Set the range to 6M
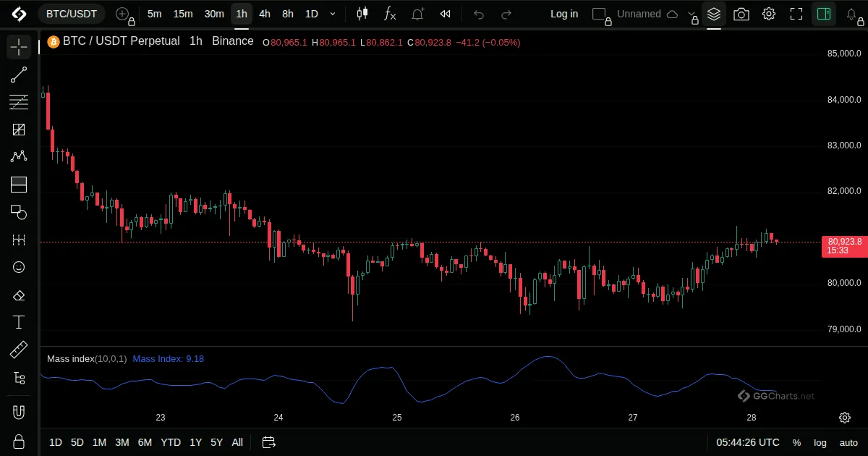 (145, 442)
